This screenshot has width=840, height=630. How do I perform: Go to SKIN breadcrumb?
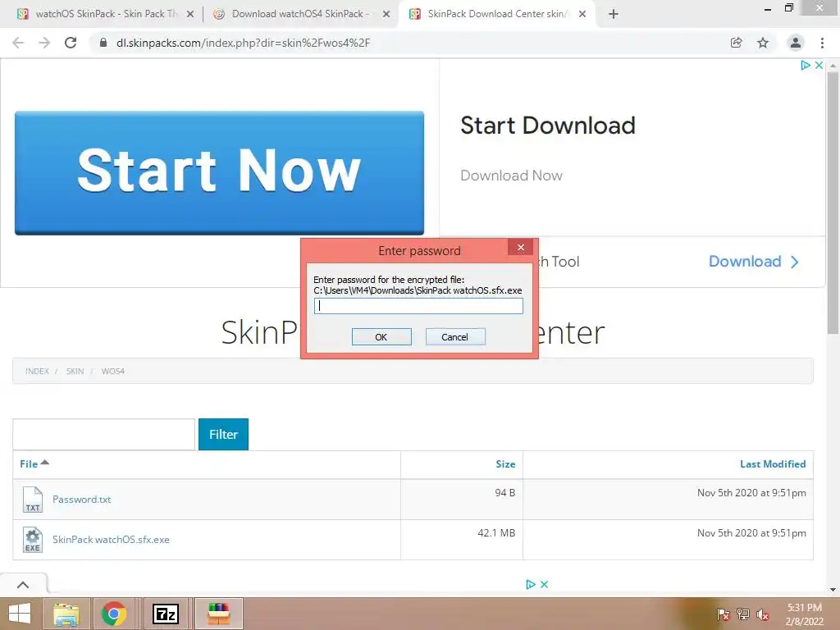click(75, 372)
